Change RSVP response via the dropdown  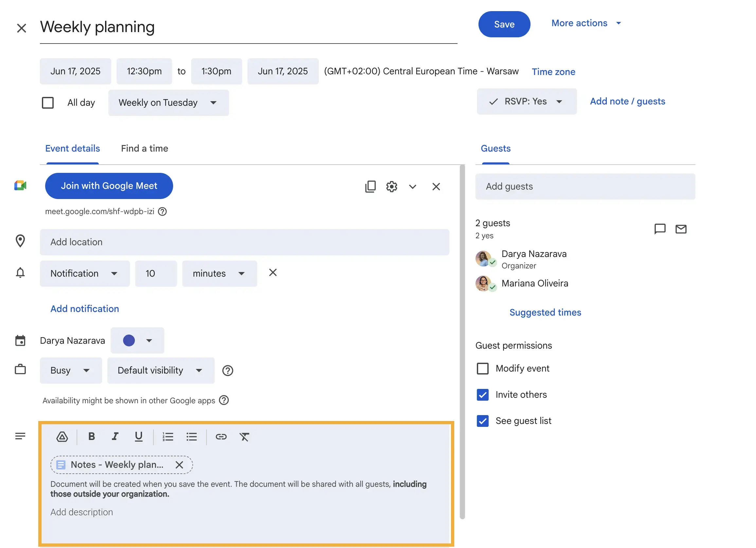coord(560,101)
